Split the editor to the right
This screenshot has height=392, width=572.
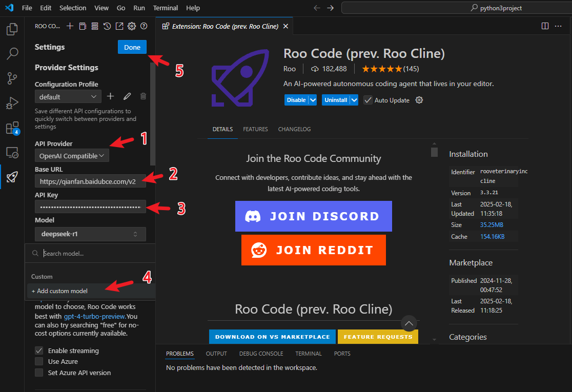click(x=545, y=26)
